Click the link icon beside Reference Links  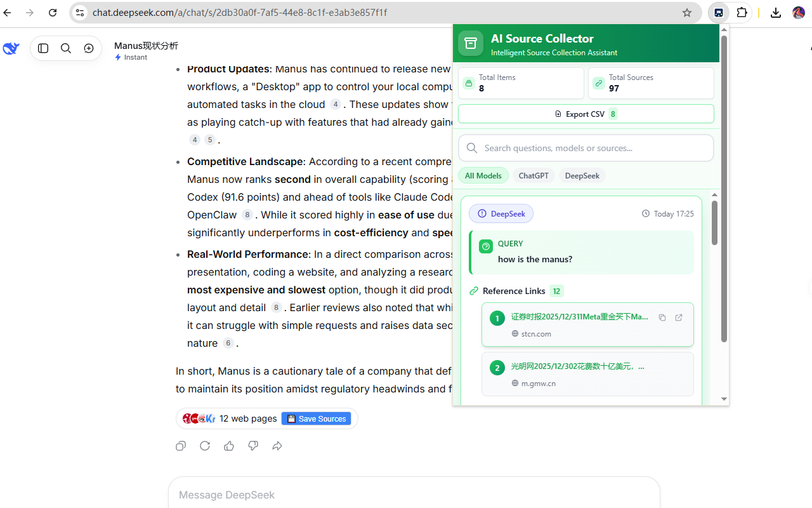(473, 291)
